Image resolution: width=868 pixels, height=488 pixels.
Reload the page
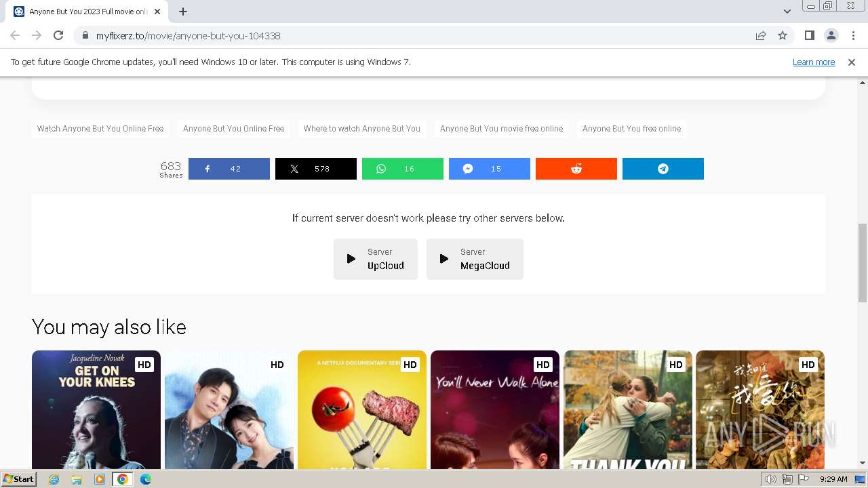point(58,35)
